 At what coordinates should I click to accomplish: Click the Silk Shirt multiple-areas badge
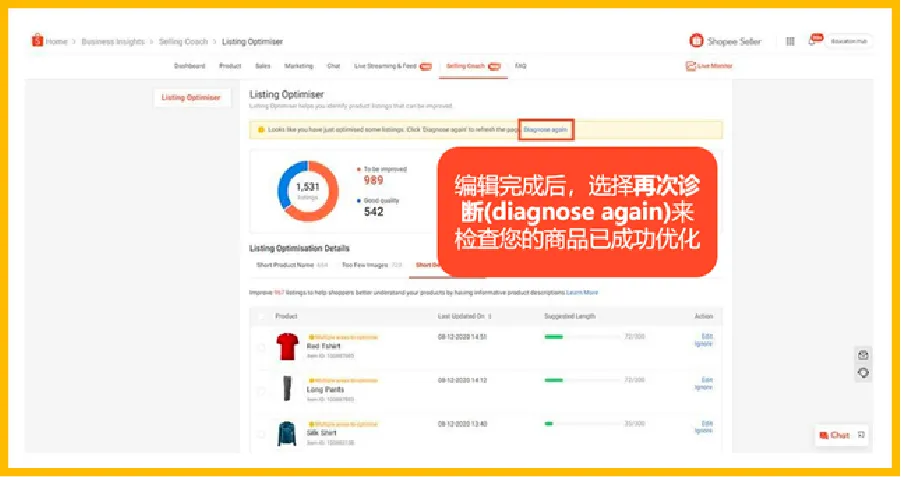pos(343,424)
